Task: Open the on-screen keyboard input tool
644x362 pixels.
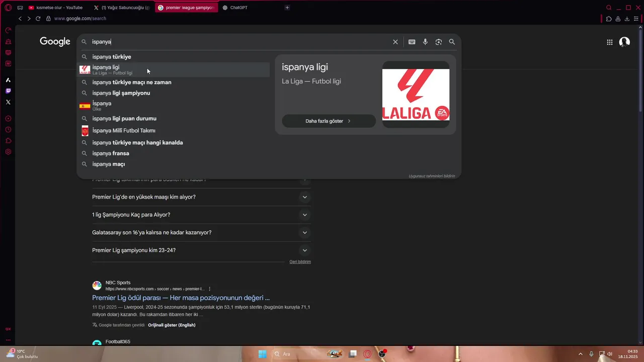Action: coord(412,42)
